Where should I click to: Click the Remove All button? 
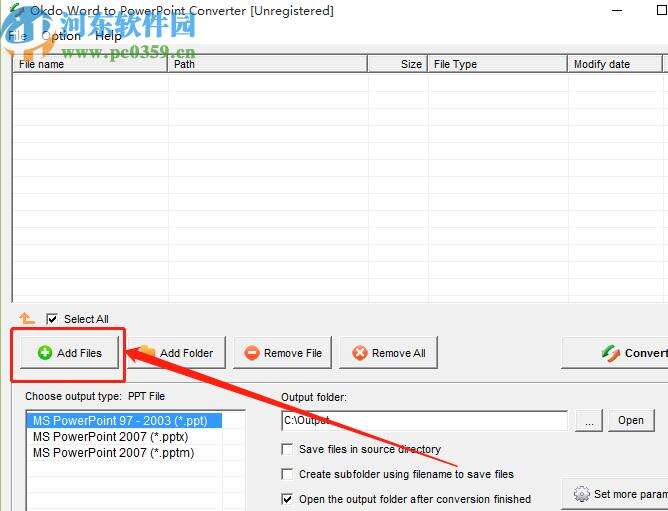tap(389, 352)
